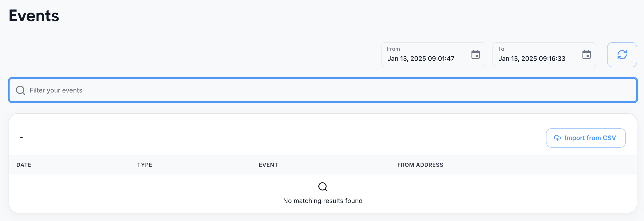
Task: Select the time 09:16:33 in To field
Action: pyautogui.click(x=552, y=59)
